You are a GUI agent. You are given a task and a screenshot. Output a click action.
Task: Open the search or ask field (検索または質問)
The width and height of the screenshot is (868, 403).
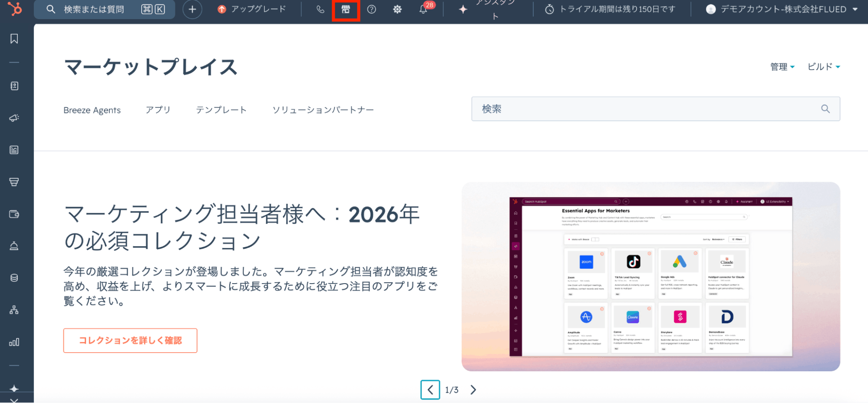coord(105,9)
